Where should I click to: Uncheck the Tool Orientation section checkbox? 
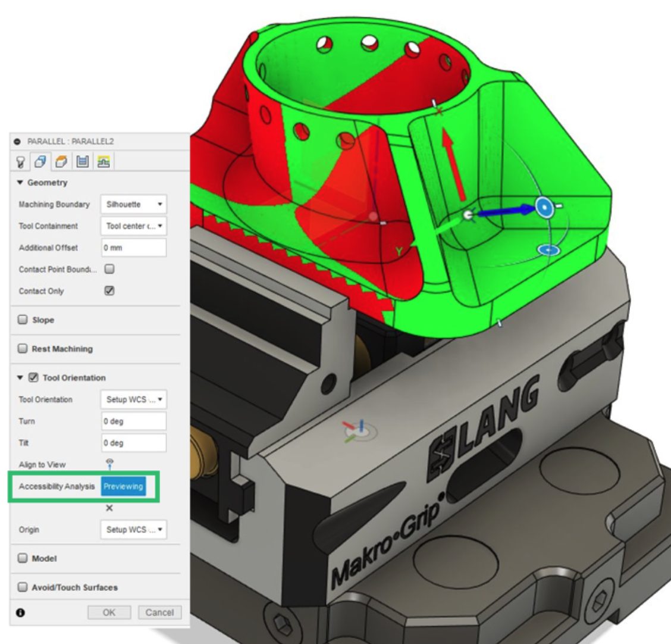[x=33, y=378]
